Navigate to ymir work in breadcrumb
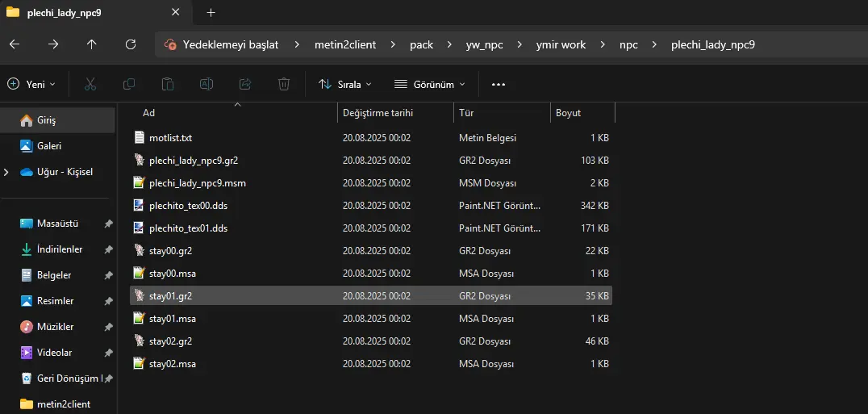 pyautogui.click(x=561, y=45)
